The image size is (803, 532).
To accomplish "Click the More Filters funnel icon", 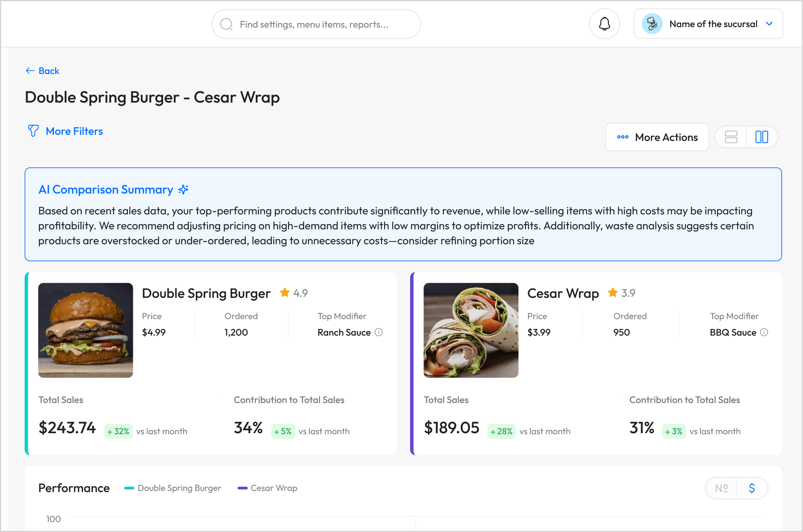I will (33, 131).
